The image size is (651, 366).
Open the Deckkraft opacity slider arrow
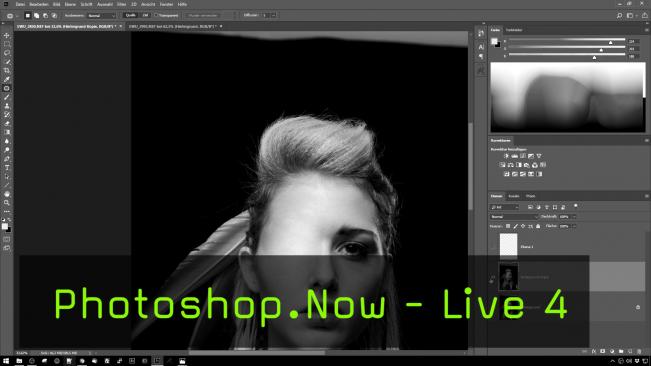(x=574, y=217)
